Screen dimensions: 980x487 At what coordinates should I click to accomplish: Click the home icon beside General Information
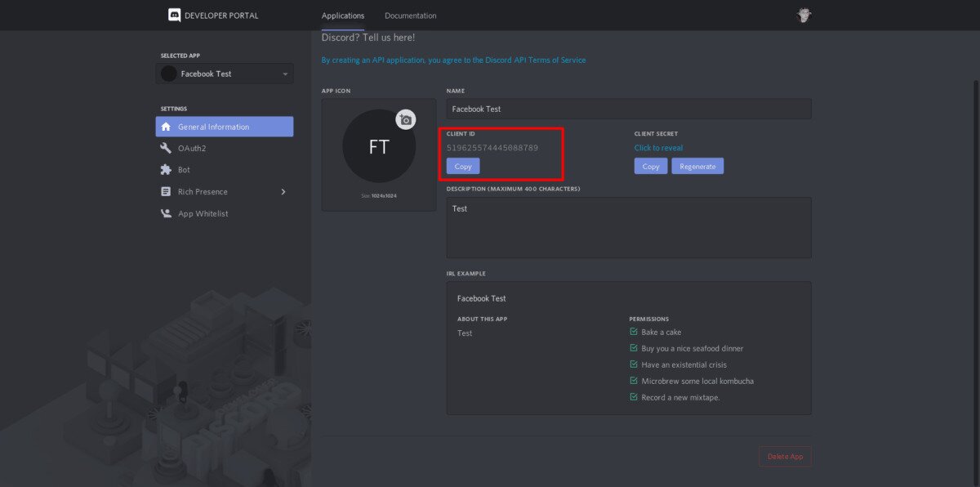tap(167, 127)
